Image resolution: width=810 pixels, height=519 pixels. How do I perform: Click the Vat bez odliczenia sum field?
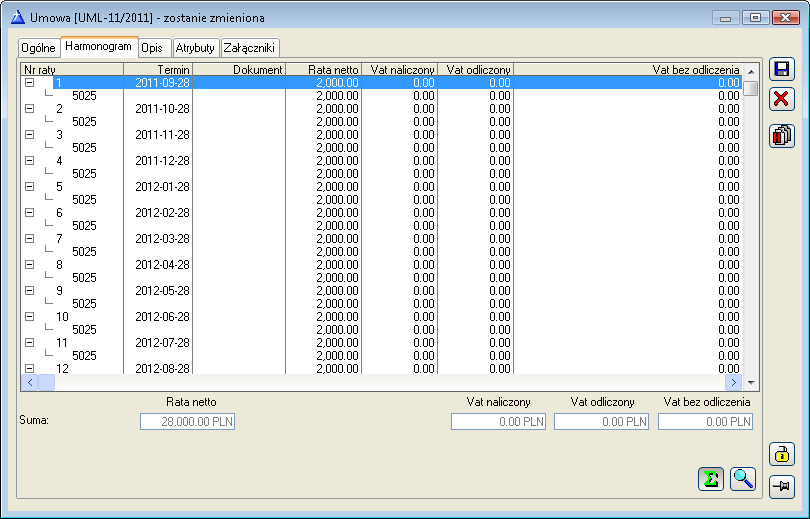[705, 421]
